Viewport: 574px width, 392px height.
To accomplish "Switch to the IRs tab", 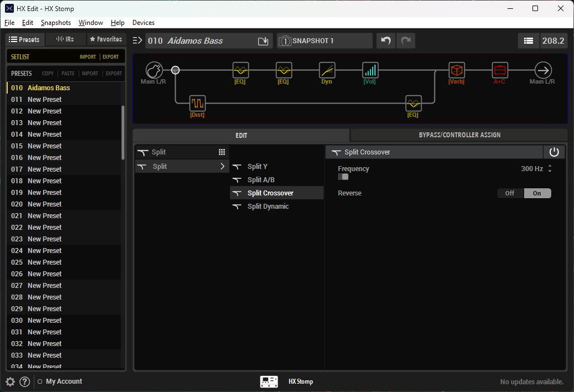I will coord(65,39).
